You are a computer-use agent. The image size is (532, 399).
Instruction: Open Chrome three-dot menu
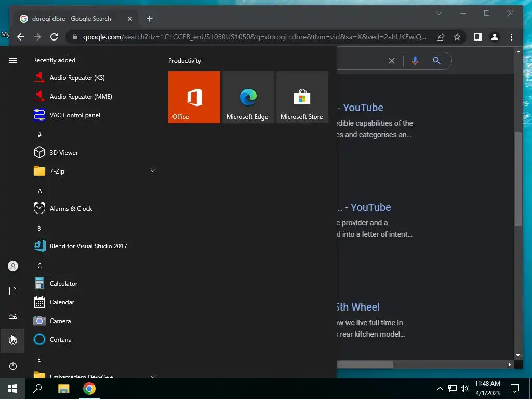[511, 37]
